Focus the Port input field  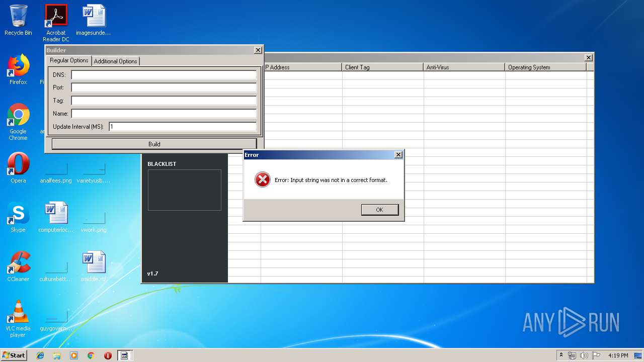pos(164,87)
